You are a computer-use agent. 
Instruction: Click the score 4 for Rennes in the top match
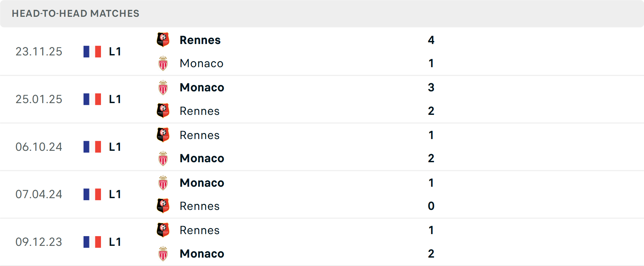pos(431,40)
